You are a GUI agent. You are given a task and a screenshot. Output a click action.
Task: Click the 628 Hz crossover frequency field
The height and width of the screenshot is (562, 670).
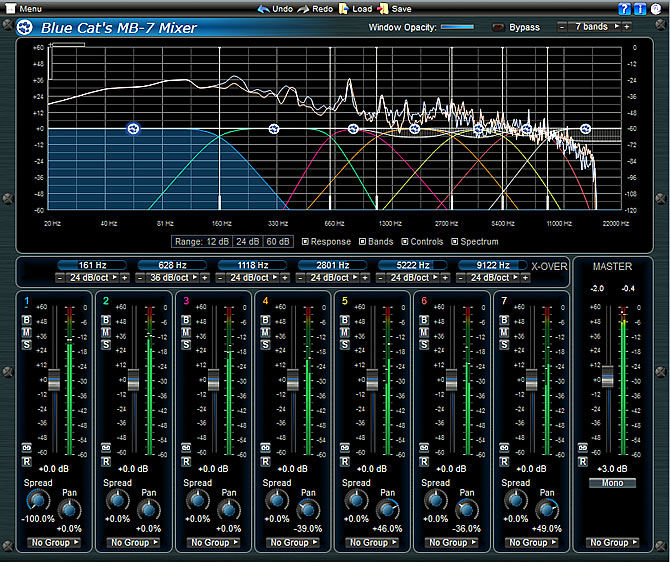tap(172, 265)
